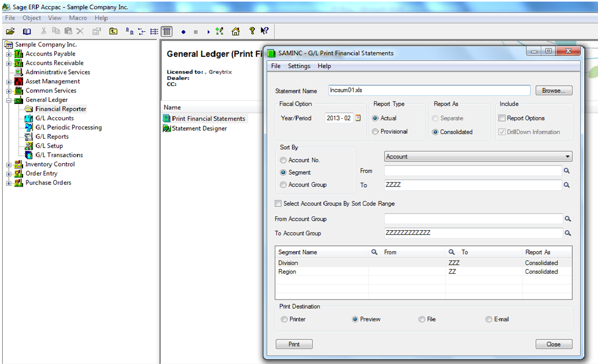
Task: Expand the Accounts Payable tree node
Action: pyautogui.click(x=9, y=54)
